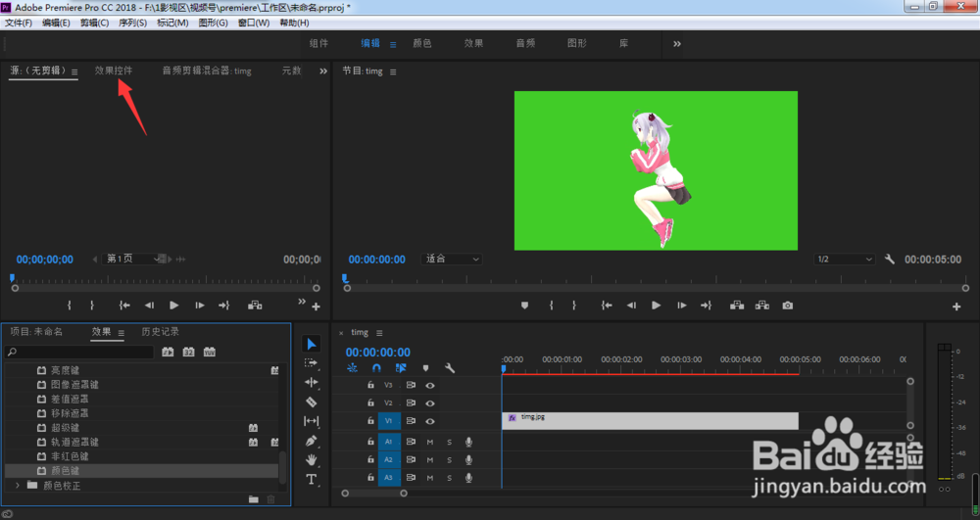Open timeline display settings wrench

pyautogui.click(x=450, y=368)
